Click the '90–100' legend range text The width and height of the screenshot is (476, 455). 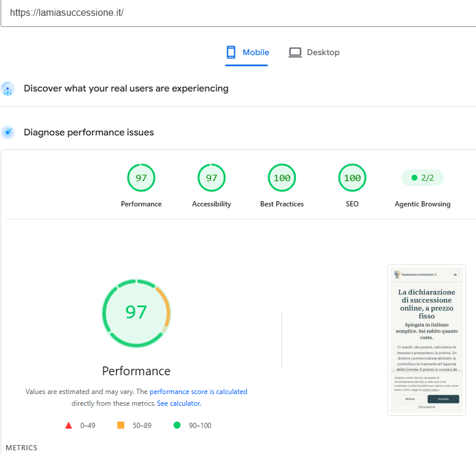(200, 426)
